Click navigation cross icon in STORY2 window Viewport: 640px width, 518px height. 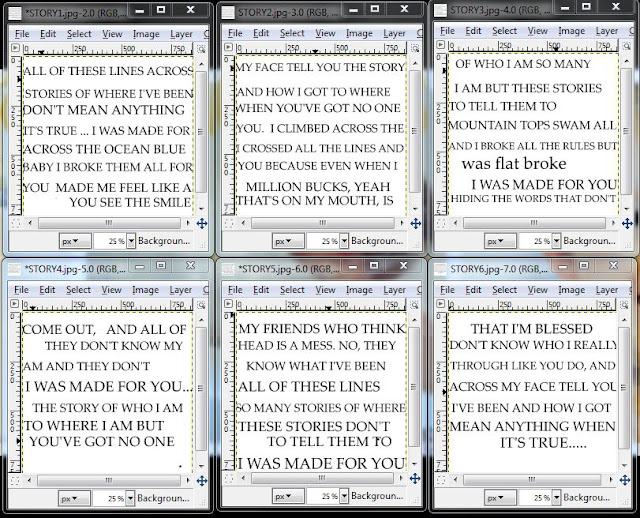(x=416, y=223)
